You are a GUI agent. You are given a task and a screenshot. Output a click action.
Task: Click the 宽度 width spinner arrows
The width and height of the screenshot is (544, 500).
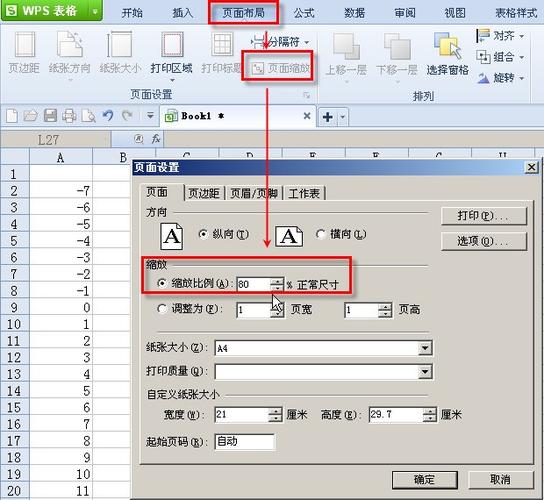point(275,414)
